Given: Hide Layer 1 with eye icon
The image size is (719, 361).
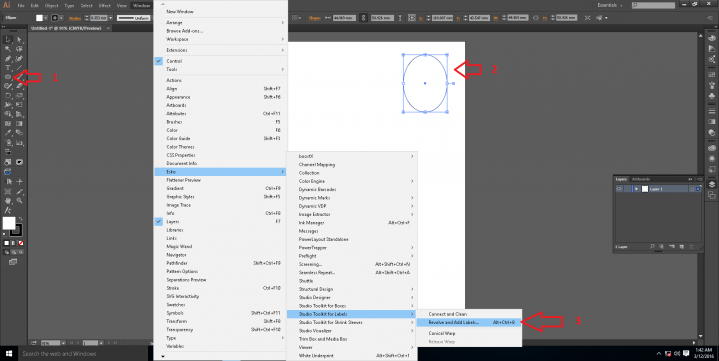Looking at the screenshot, I should pos(619,189).
